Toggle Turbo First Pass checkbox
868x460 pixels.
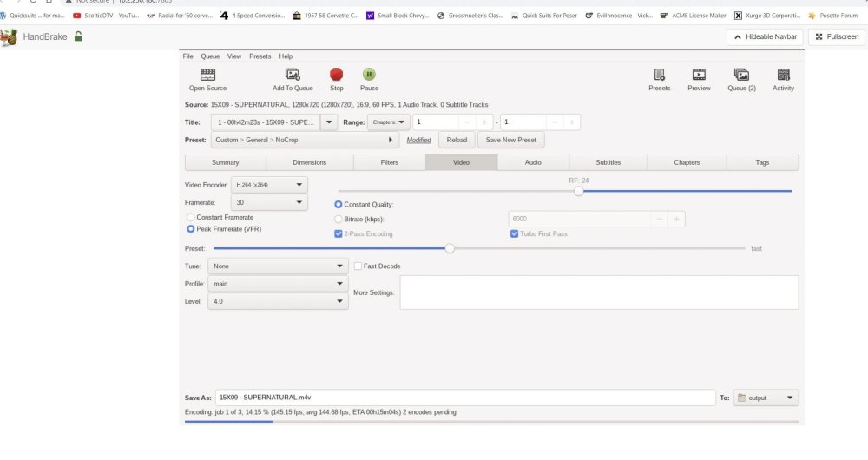[x=514, y=233]
